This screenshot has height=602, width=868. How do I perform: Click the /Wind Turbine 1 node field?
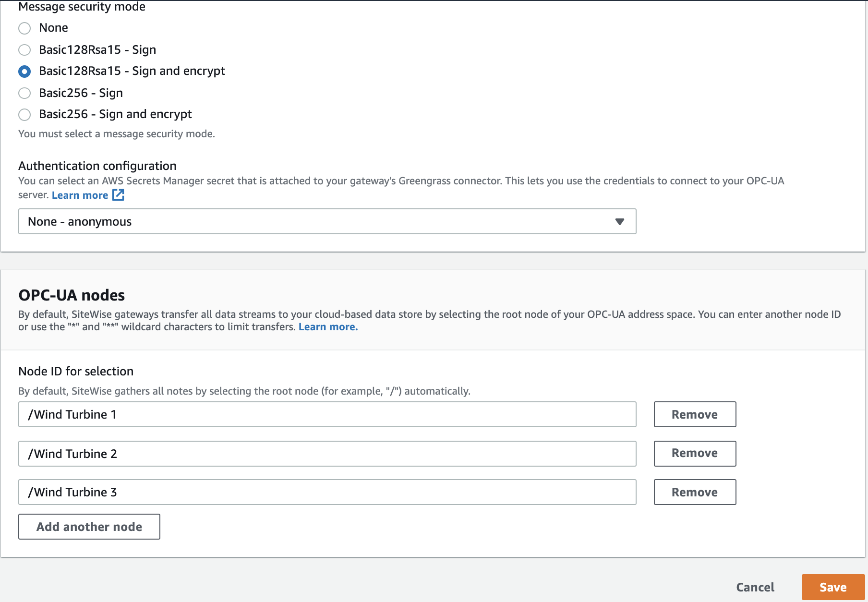click(x=326, y=414)
